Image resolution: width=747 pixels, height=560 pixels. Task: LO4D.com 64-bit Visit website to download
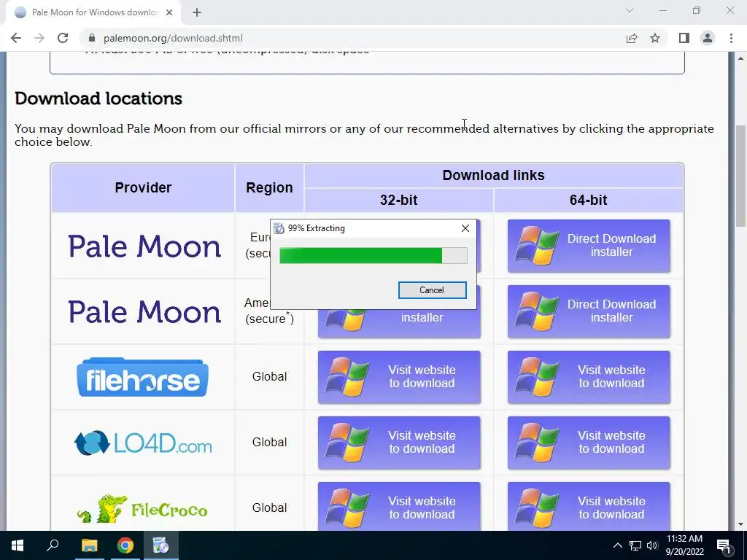pyautogui.click(x=589, y=443)
